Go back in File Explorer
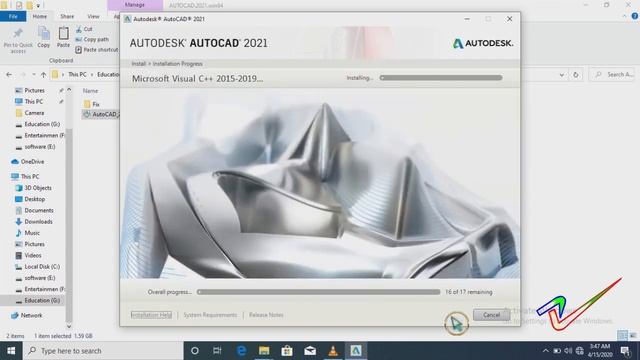 (9, 75)
